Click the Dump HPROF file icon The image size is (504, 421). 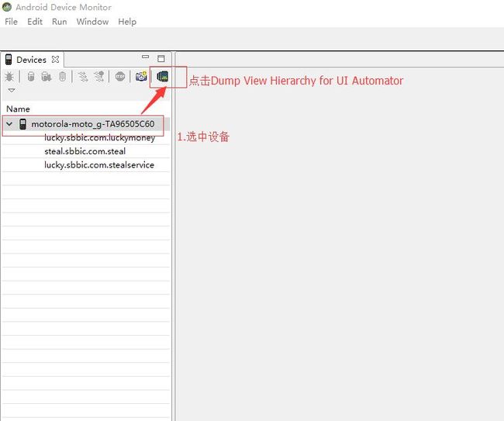47,77
